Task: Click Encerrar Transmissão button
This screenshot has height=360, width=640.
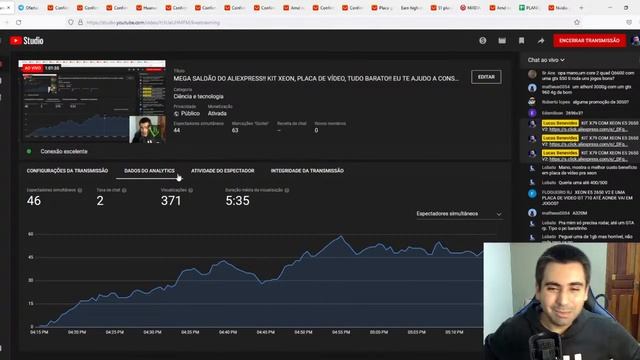Action: point(589,40)
